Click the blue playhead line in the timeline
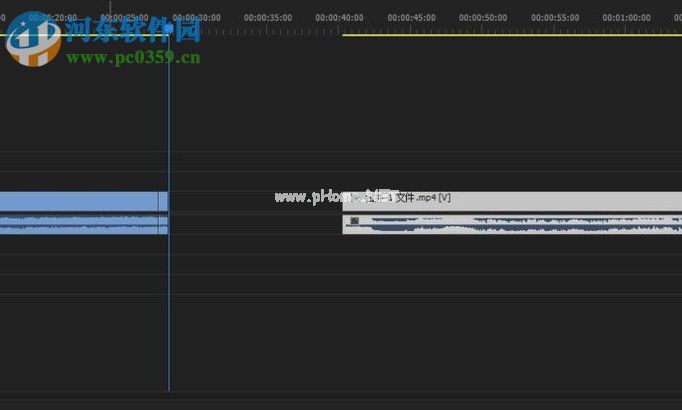This screenshot has width=682, height=410. click(x=169, y=300)
